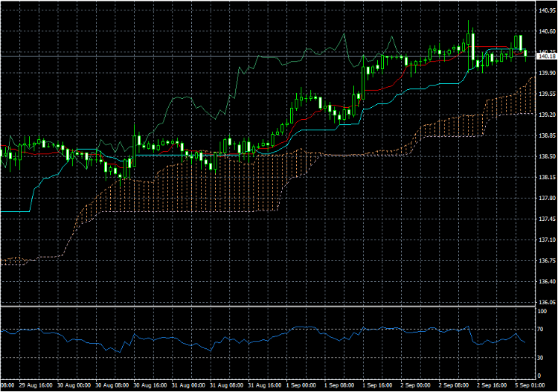Click the 137.10 price axis label
The height and width of the screenshot is (392, 558).
tap(547, 240)
